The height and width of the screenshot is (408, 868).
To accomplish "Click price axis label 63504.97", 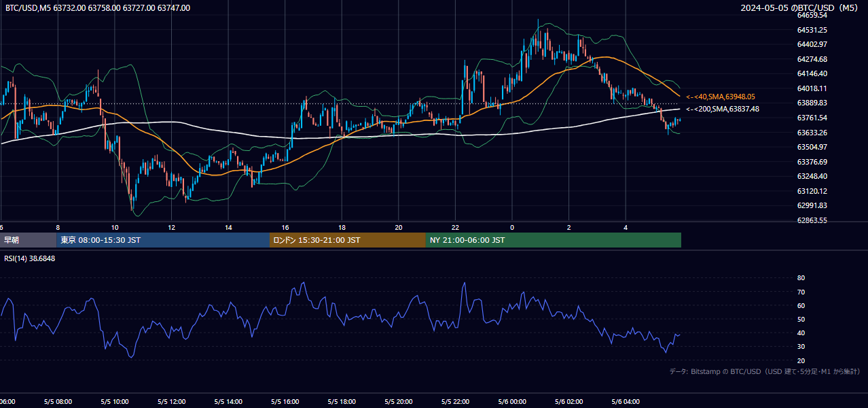I will click(812, 147).
